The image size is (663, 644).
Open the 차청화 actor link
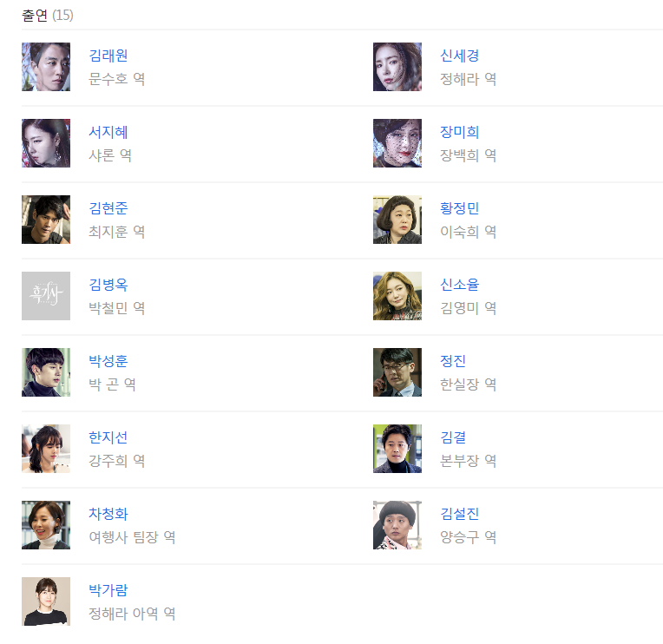point(108,514)
